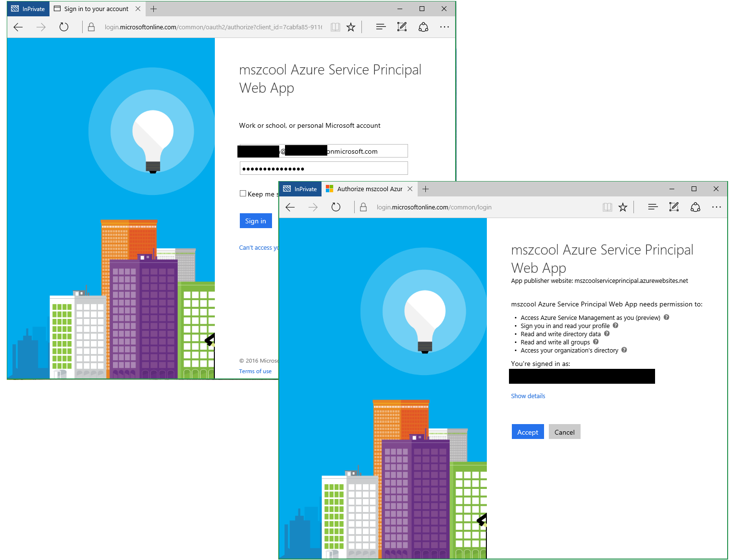Show help for Read and write all groups
Viewport: 731px width, 560px height.
pos(596,342)
